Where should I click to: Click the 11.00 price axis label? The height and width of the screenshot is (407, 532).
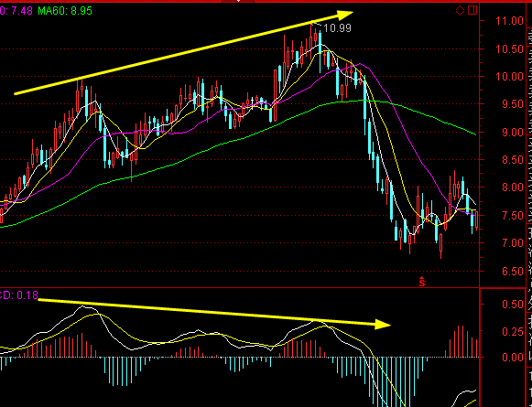click(x=509, y=21)
